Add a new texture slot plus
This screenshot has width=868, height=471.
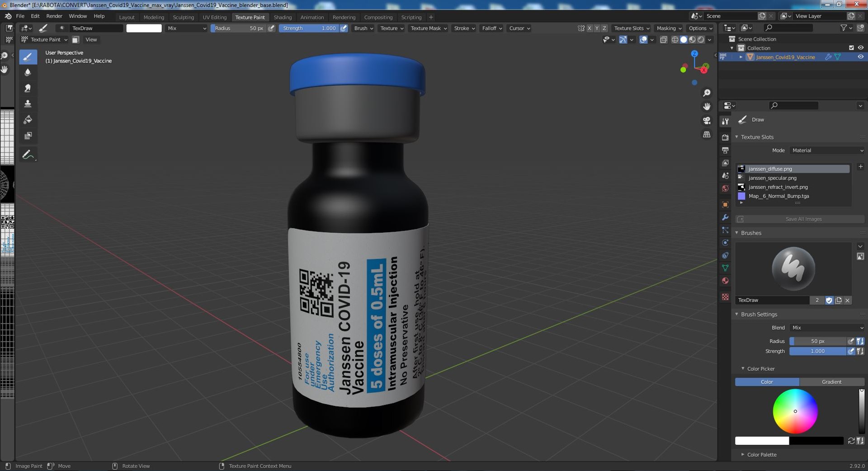click(860, 167)
